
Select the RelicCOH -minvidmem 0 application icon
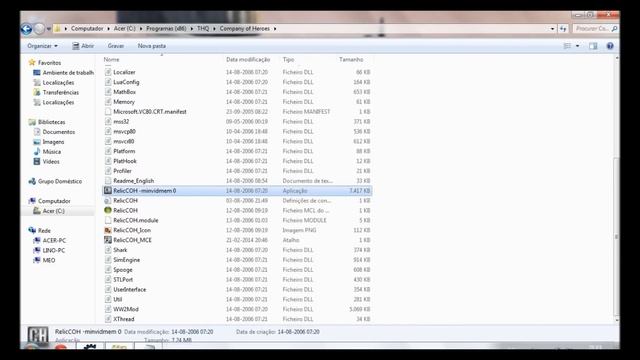pyautogui.click(x=108, y=191)
